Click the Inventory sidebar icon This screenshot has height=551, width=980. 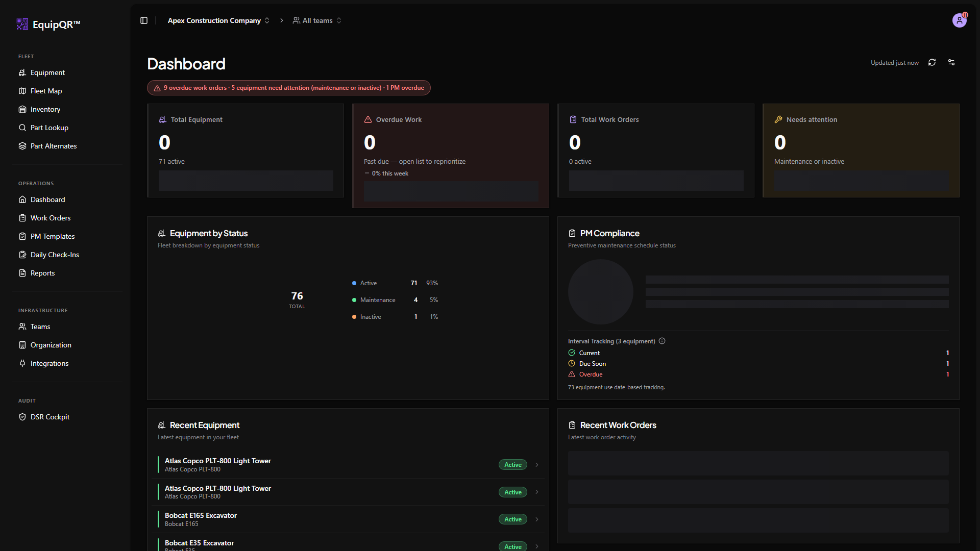[22, 109]
